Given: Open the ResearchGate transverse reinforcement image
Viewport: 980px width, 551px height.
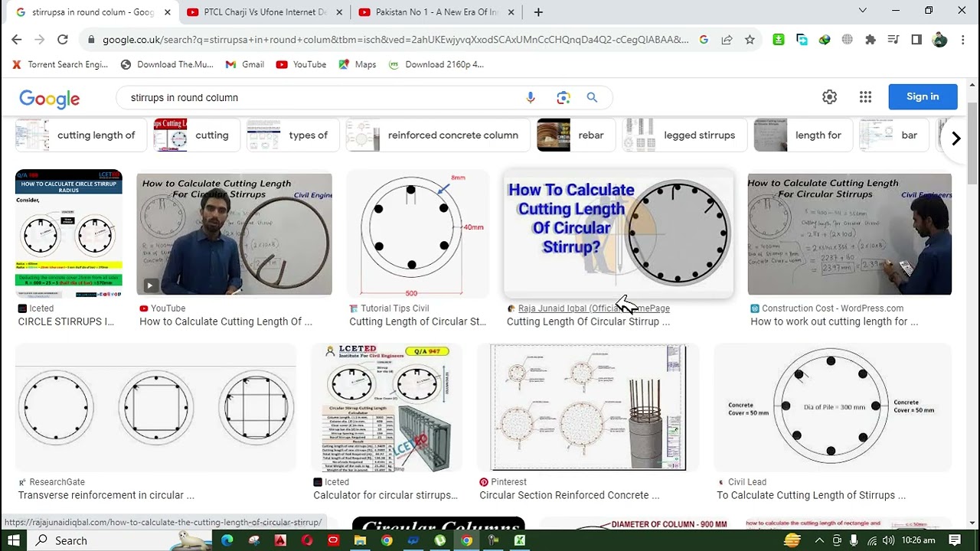Looking at the screenshot, I should [x=155, y=407].
